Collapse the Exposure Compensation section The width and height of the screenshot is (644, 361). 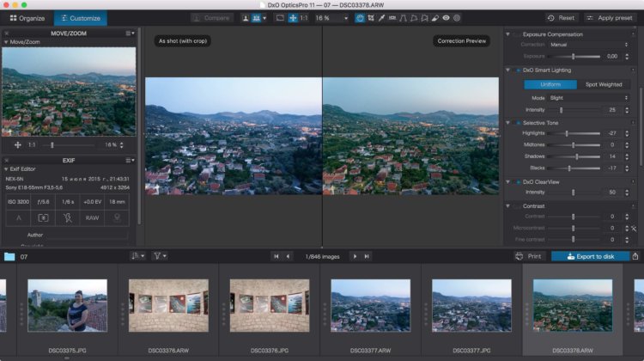[508, 34]
